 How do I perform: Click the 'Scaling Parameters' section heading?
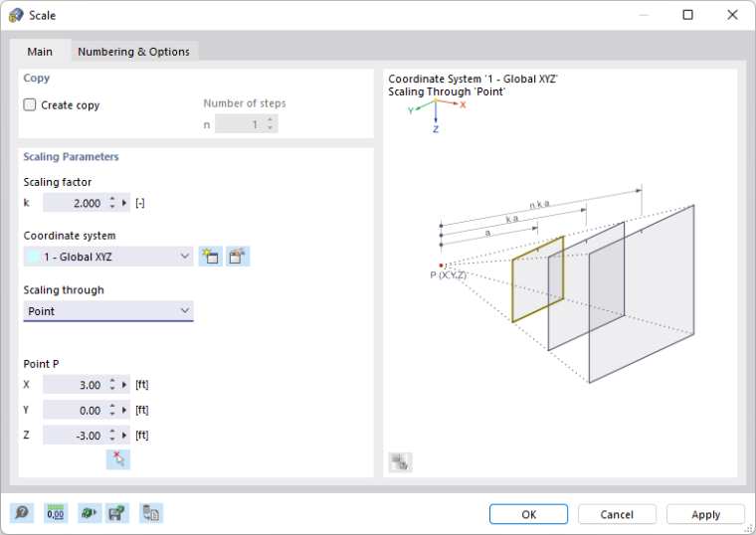point(71,157)
